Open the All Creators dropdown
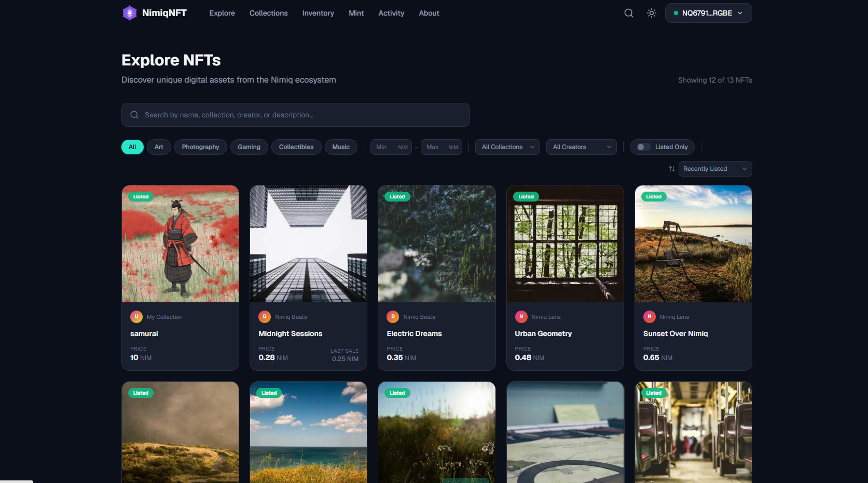The height and width of the screenshot is (483, 868). point(581,147)
